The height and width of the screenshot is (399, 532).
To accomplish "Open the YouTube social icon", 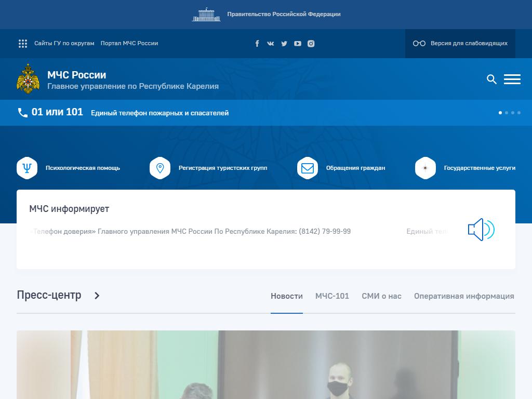I will 298,44.
